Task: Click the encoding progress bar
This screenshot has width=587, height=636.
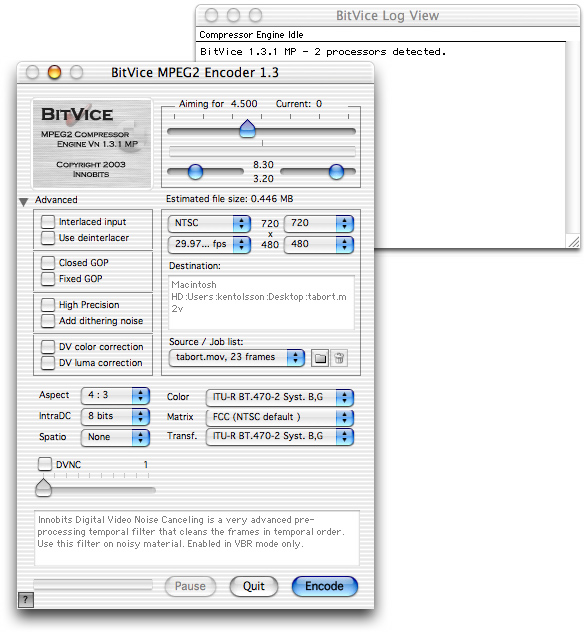Action: tap(93, 584)
